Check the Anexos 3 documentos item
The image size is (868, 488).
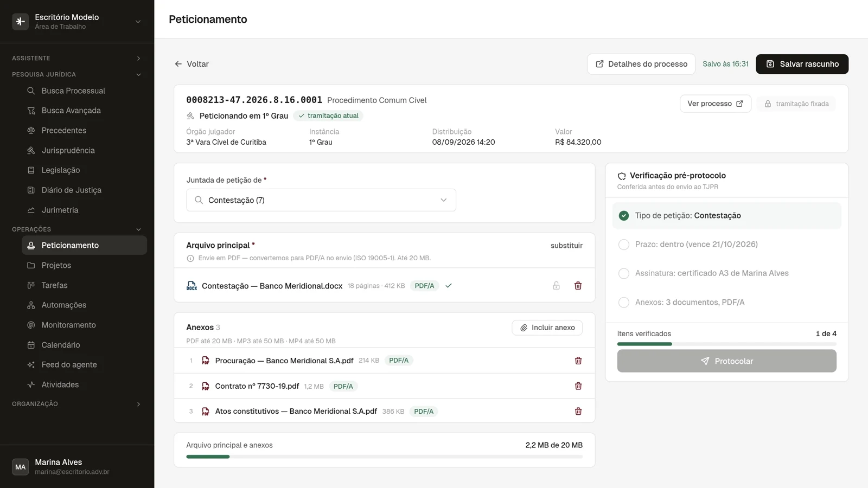point(624,303)
